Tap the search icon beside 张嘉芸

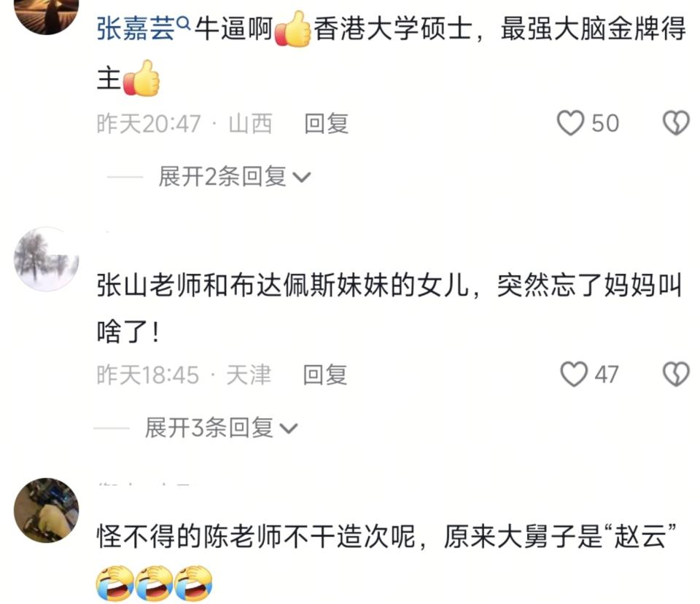point(184,23)
